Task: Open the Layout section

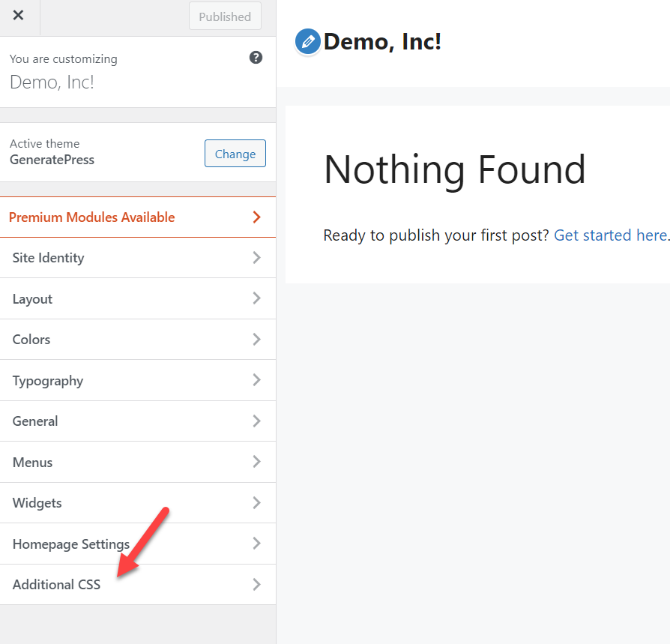Action: tap(138, 298)
